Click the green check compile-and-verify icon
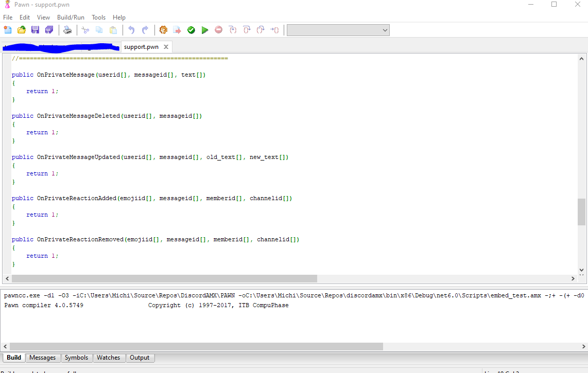 [191, 30]
